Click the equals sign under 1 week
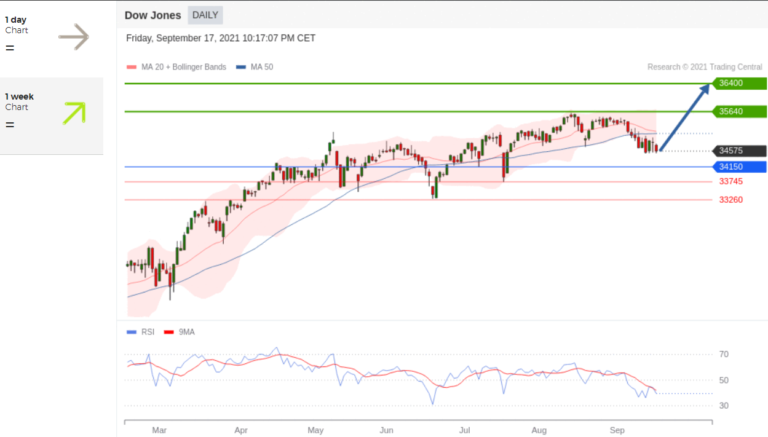The height and width of the screenshot is (437, 768). [10, 125]
